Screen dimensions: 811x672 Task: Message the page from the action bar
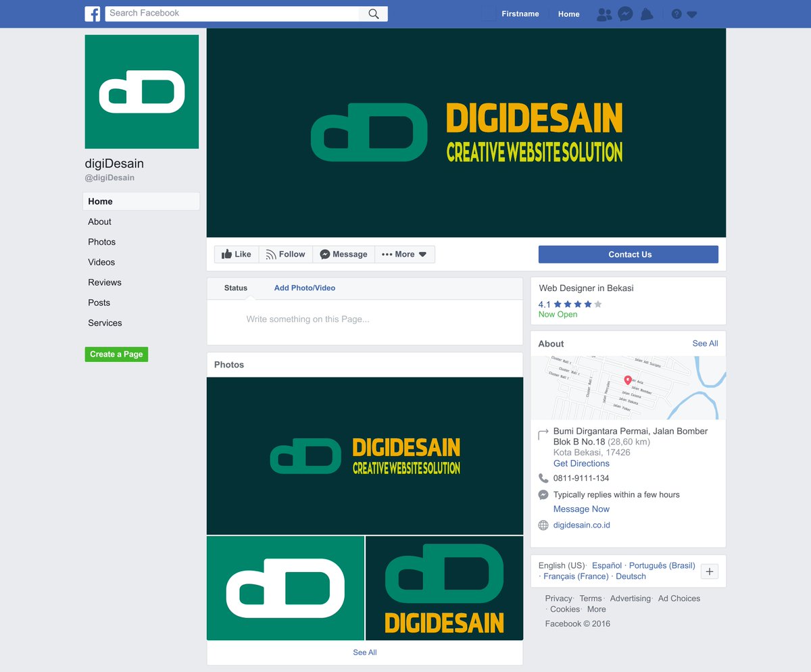[344, 255]
